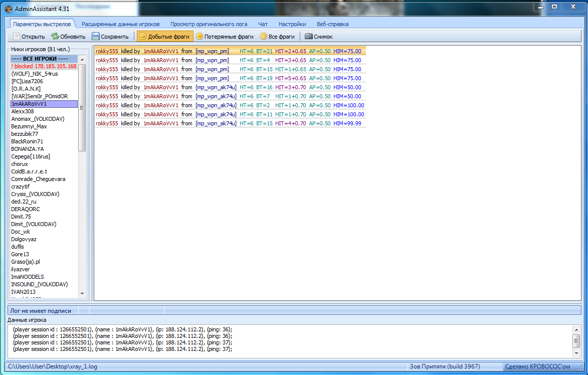Select player ImaNOODELS
The height and width of the screenshot is (375, 588).
pyautogui.click(x=44, y=277)
